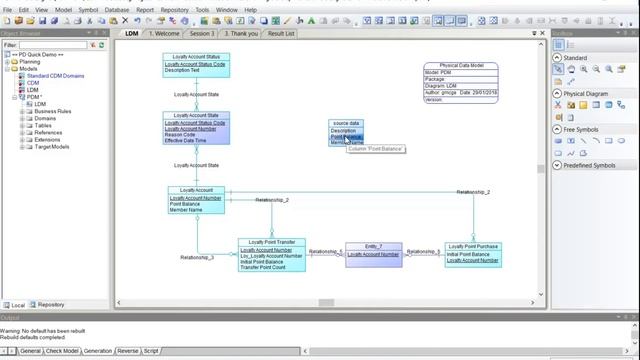Screen dimensions: 640x360
Task: Select the Entity_7 table symbol
Action: pyautogui.click(x=373, y=255)
